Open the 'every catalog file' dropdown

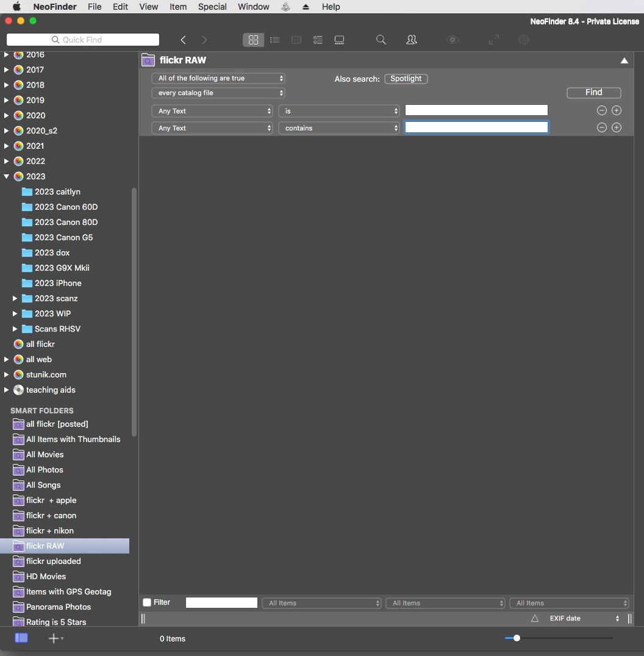pyautogui.click(x=218, y=93)
